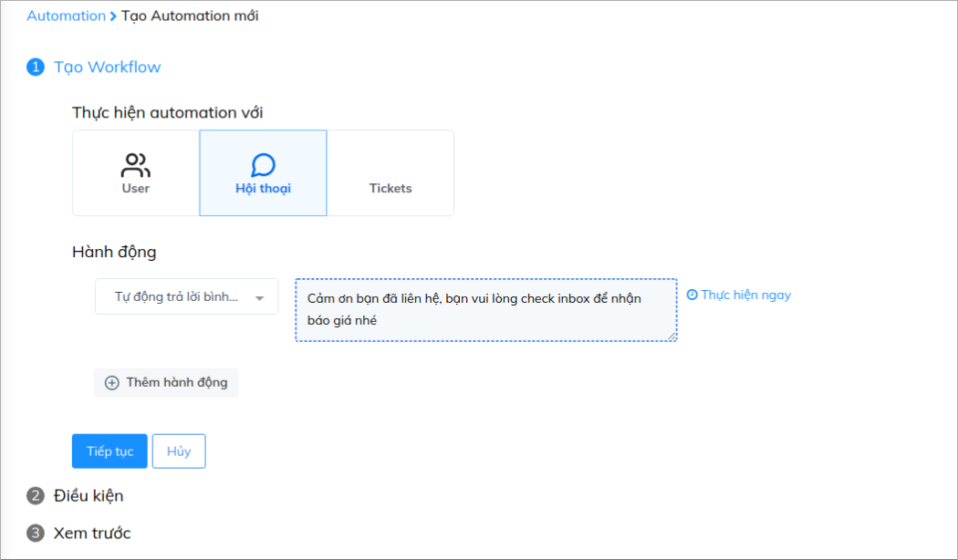This screenshot has width=958, height=560.
Task: Click the step 2 numbered circle
Action: [36, 495]
